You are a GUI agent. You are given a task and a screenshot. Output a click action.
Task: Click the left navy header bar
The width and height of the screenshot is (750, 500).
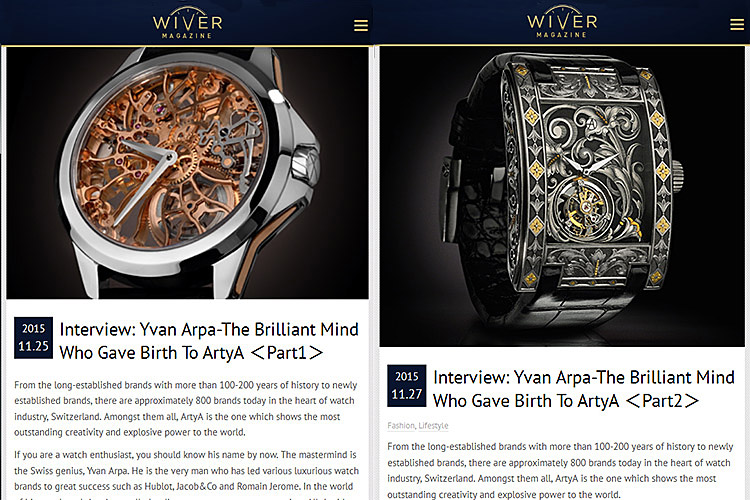[x=187, y=22]
